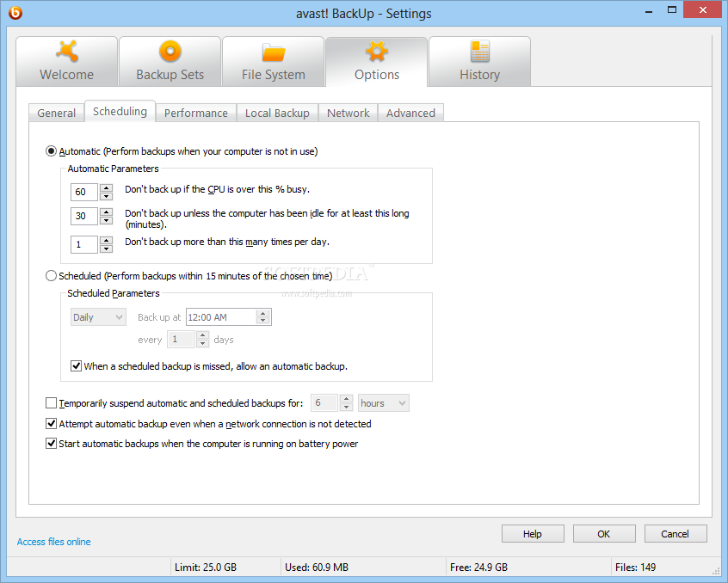The width and height of the screenshot is (728, 583).
Task: Open the Performance sub-tab
Action: tap(196, 113)
